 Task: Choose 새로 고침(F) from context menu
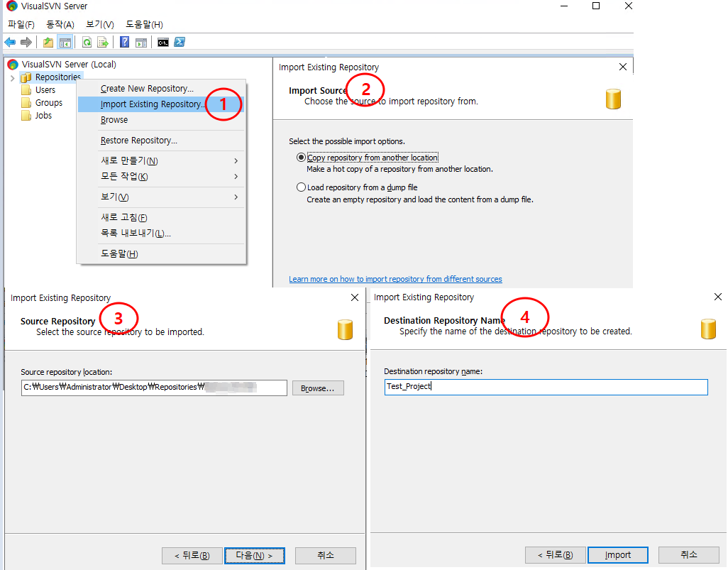161,217
